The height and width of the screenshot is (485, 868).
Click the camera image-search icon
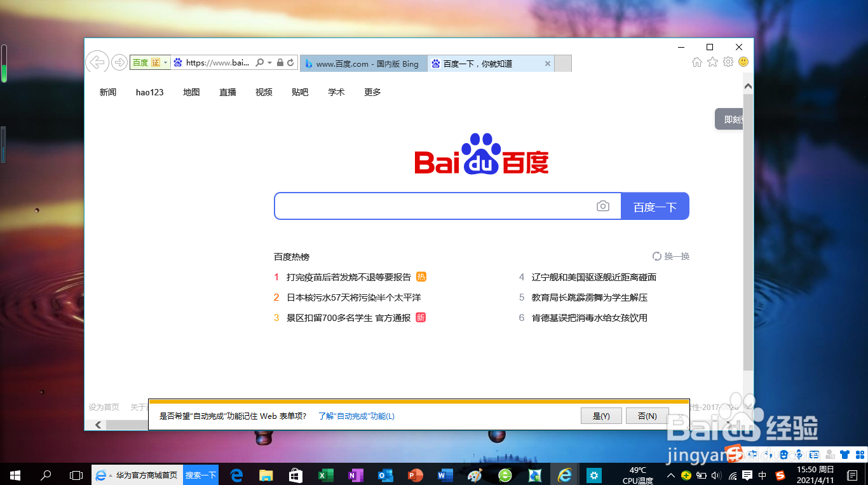pyautogui.click(x=603, y=206)
